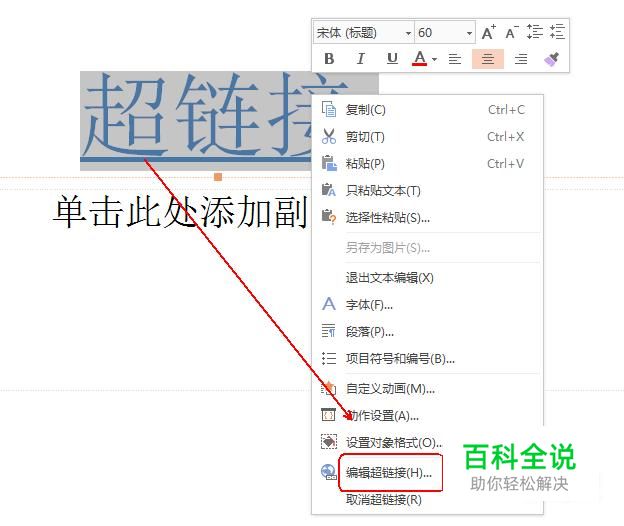Click the bullet list icon beside 项目符号和编号
Image resolution: width=624 pixels, height=526 pixels.
tap(329, 358)
